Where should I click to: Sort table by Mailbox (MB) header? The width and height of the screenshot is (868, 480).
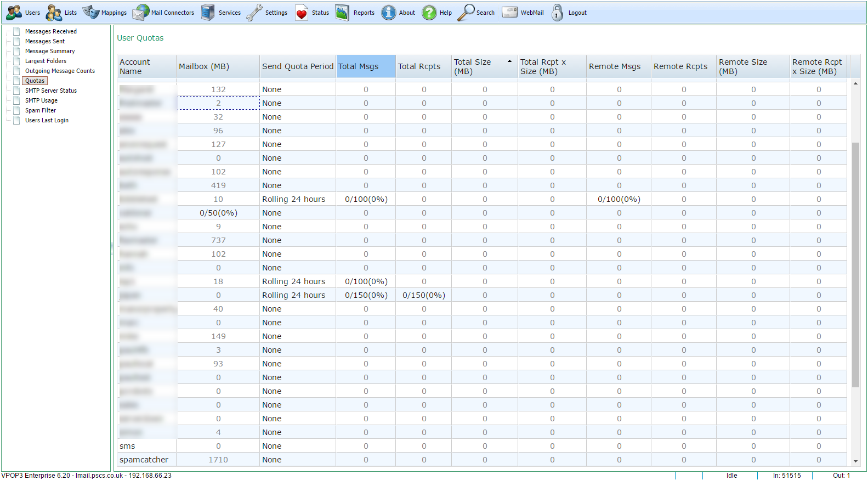[204, 66]
